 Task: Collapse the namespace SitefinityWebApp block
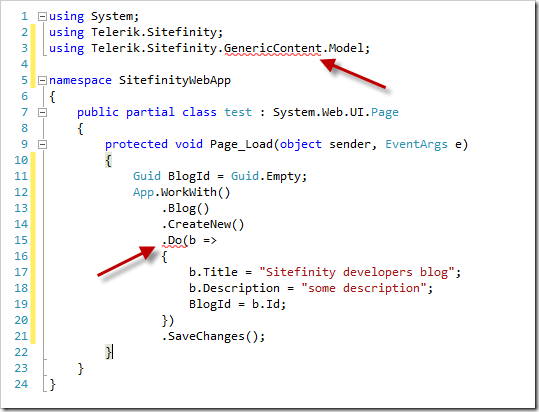[x=42, y=80]
